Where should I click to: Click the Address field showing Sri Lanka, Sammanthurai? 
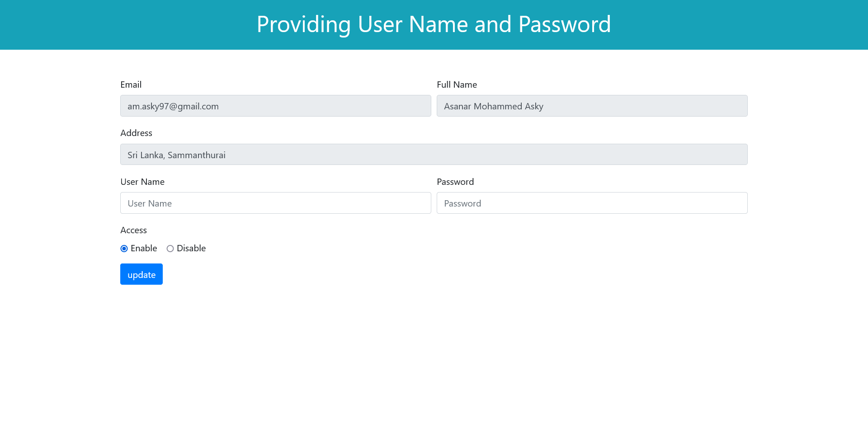pos(434,154)
